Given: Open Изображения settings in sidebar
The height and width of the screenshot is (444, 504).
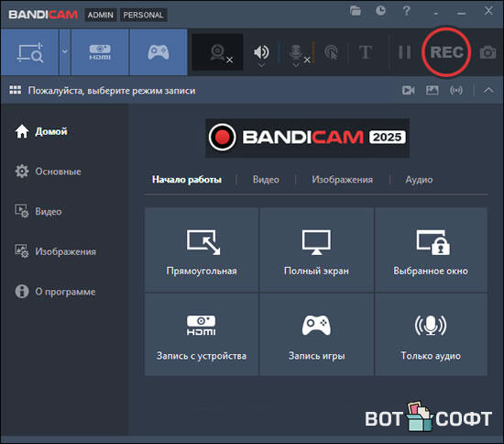Looking at the screenshot, I should tap(55, 251).
